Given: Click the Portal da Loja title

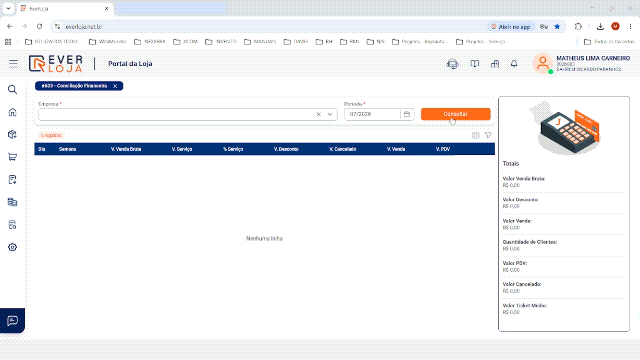Looking at the screenshot, I should coord(130,64).
